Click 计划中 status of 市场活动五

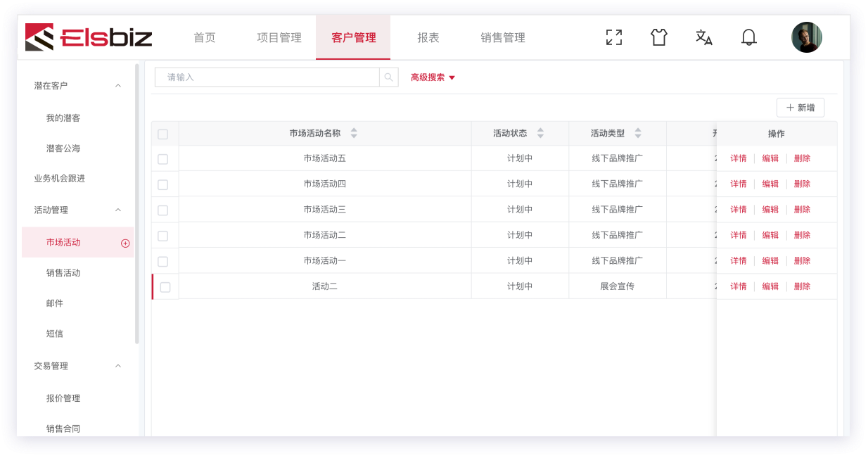point(520,158)
